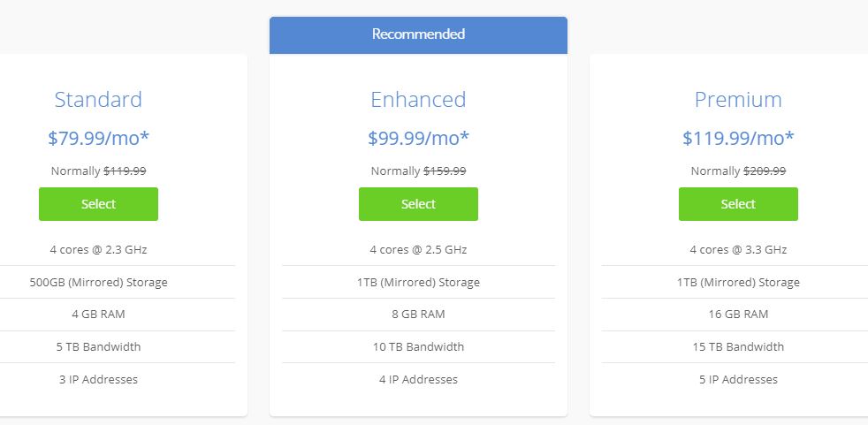
Task: Select the Premium plan button
Action: pos(738,204)
